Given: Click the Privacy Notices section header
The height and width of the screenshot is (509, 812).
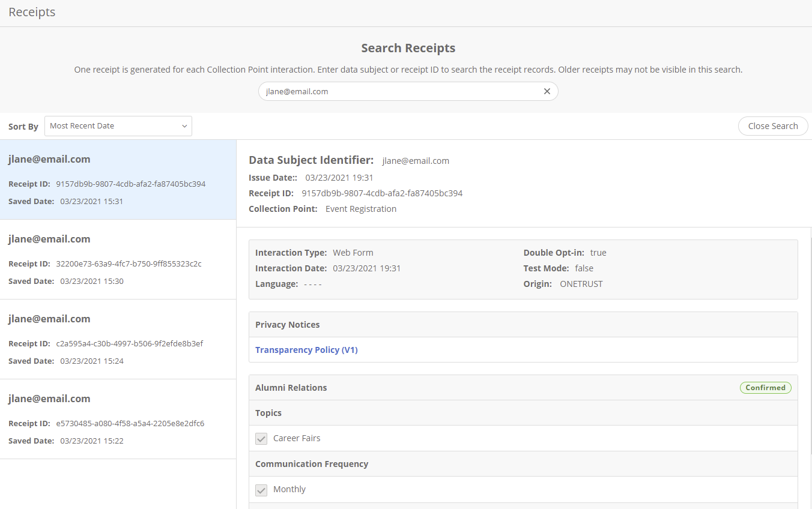Looking at the screenshot, I should pos(523,325).
